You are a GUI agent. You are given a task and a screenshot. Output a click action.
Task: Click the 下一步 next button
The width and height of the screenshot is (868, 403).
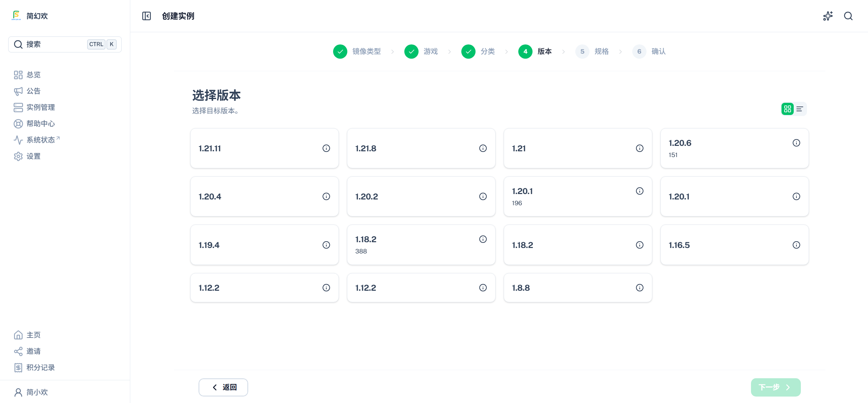pos(776,387)
